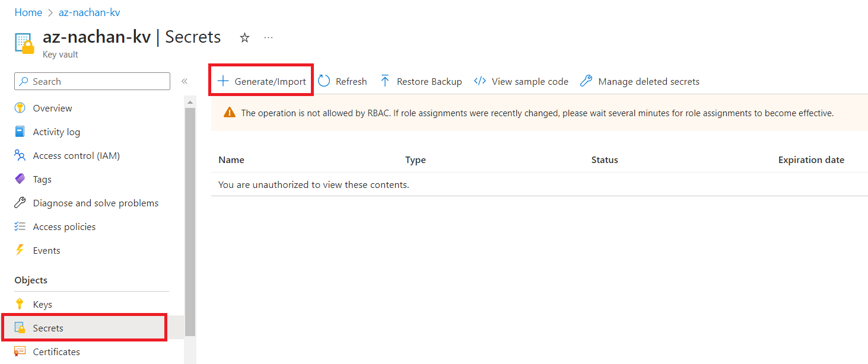868x364 pixels.
Task: Click the Access policies checklist icon
Action: 20,226
